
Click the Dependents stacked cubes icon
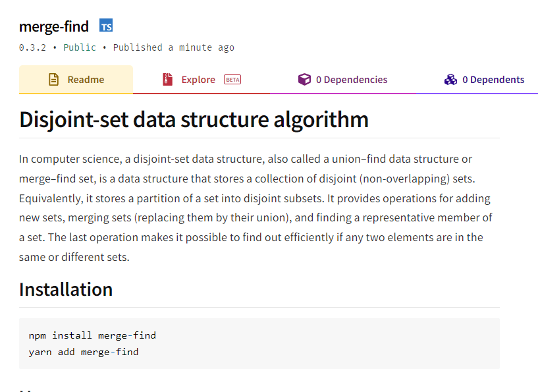(x=450, y=80)
